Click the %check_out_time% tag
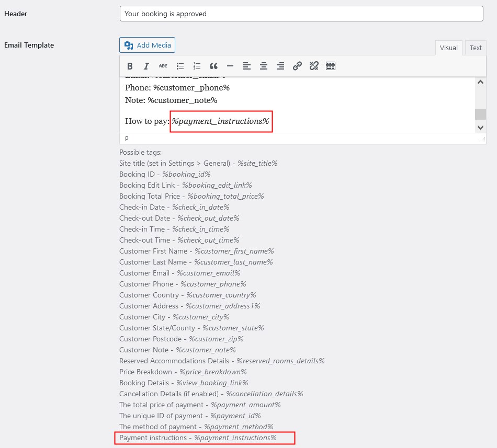Screen dimensions: 497x448 [x=208, y=240]
